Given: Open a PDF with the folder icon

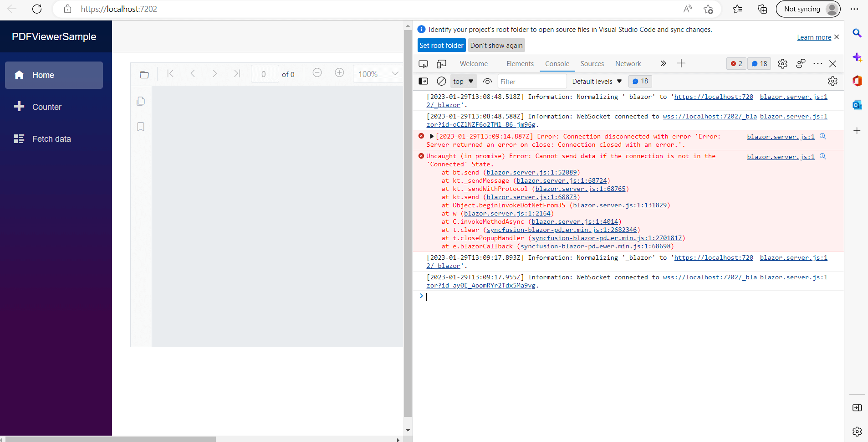Looking at the screenshot, I should pyautogui.click(x=144, y=74).
